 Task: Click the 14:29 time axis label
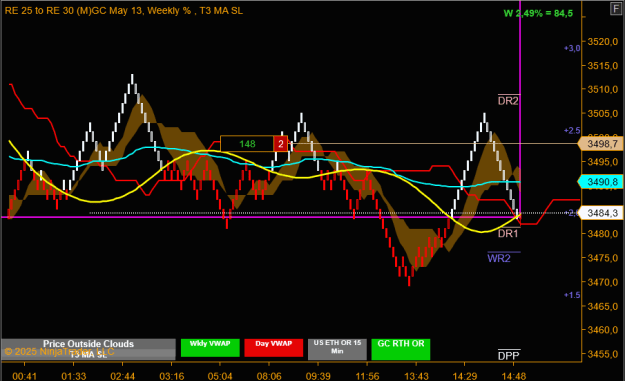(x=465, y=376)
